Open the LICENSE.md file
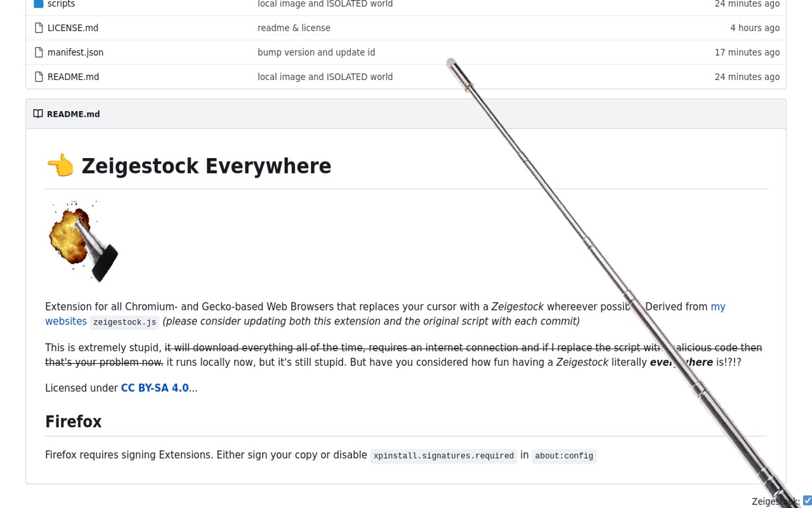This screenshot has width=812, height=508. 73,28
